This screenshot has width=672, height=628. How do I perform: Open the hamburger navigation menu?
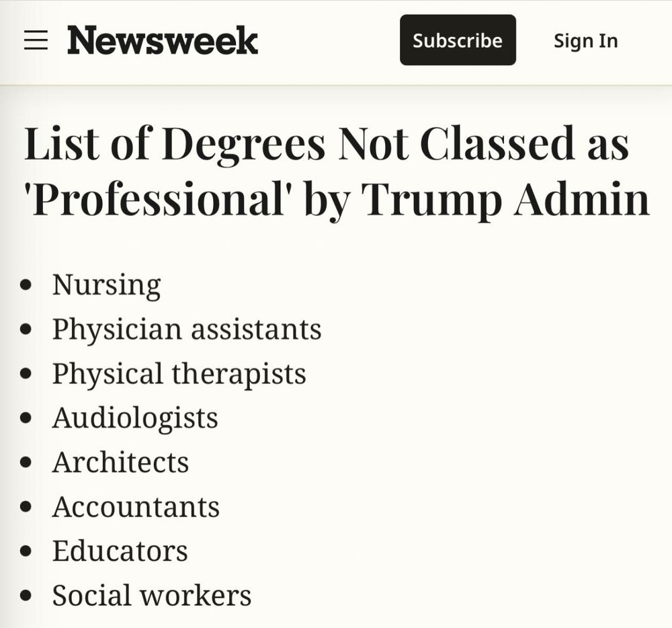36,40
